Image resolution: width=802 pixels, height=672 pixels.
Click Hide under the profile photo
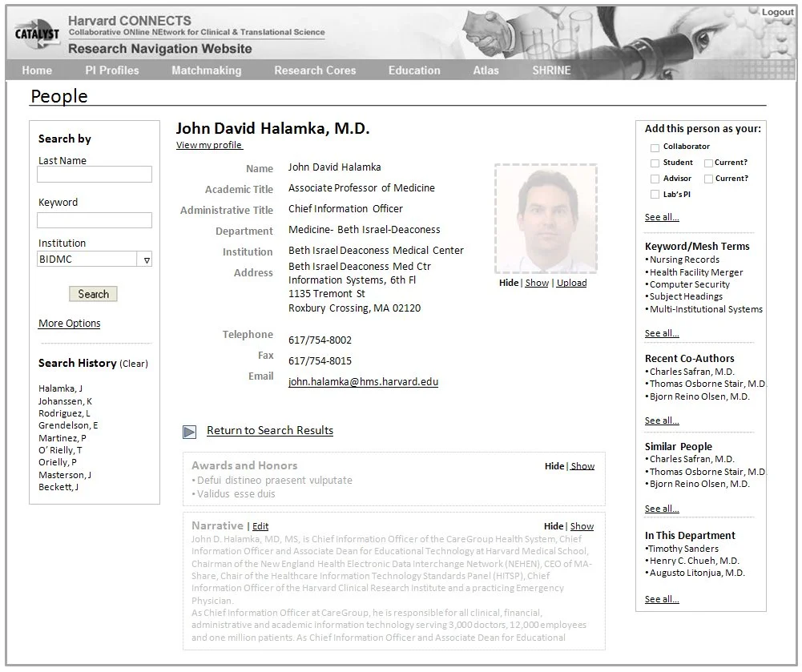tap(509, 283)
